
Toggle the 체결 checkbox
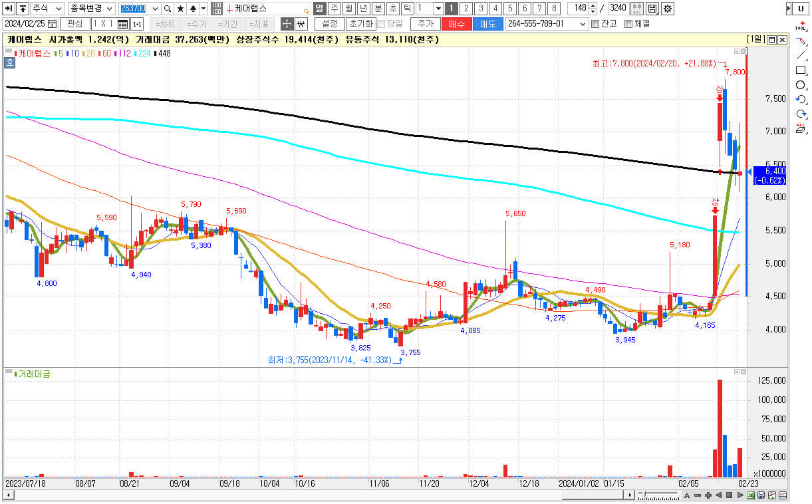click(x=628, y=23)
